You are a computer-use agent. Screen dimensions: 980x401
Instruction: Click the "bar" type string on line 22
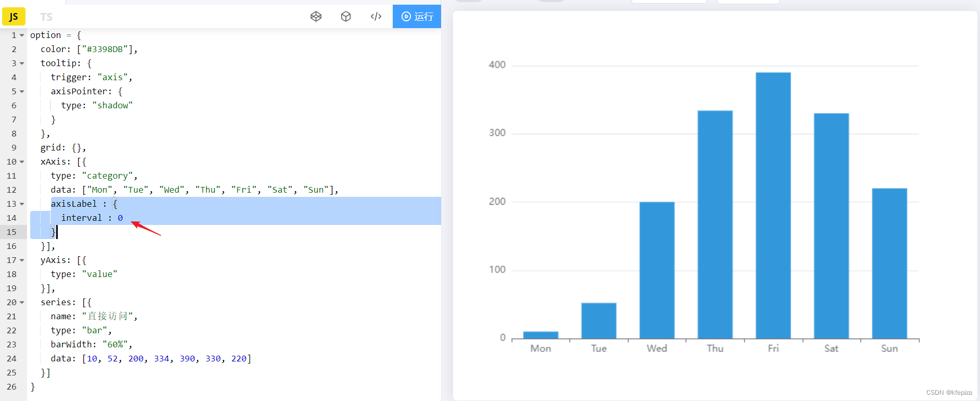94,331
